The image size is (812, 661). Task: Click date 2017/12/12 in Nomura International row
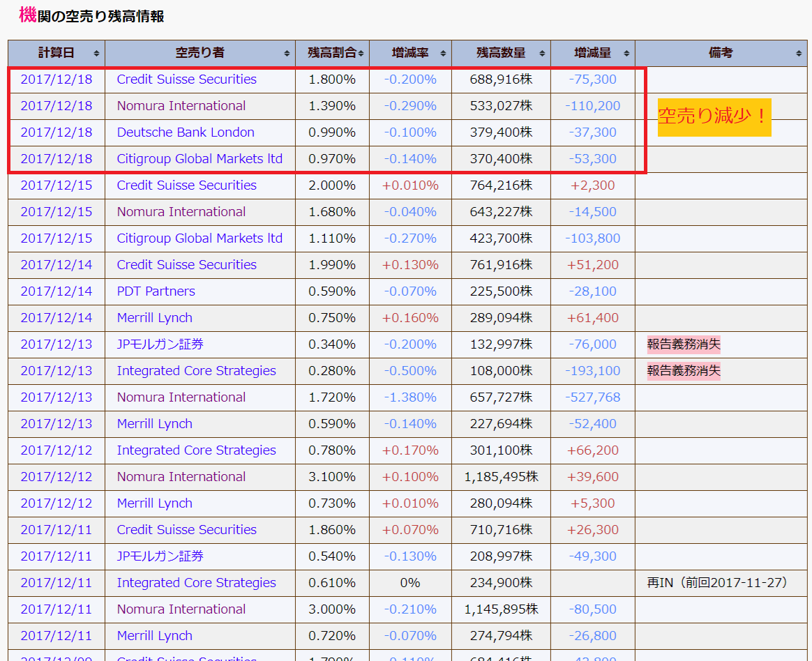coord(57,477)
